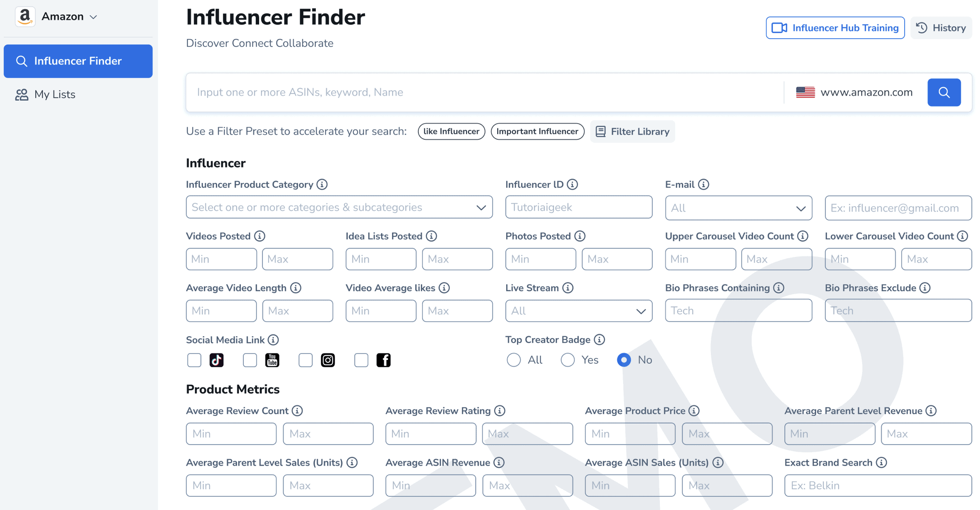The height and width of the screenshot is (510, 980).
Task: Open the Filter Library
Action: coord(633,131)
